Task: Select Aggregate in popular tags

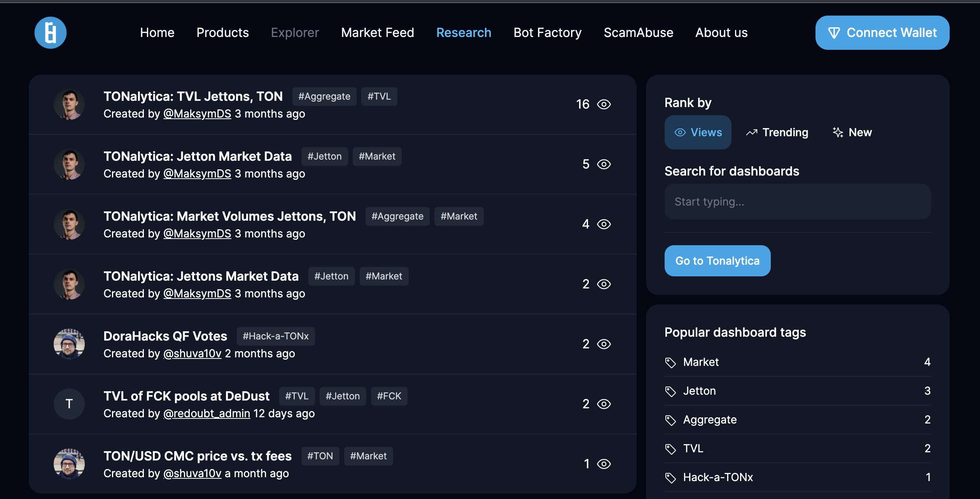Action: (x=798, y=420)
